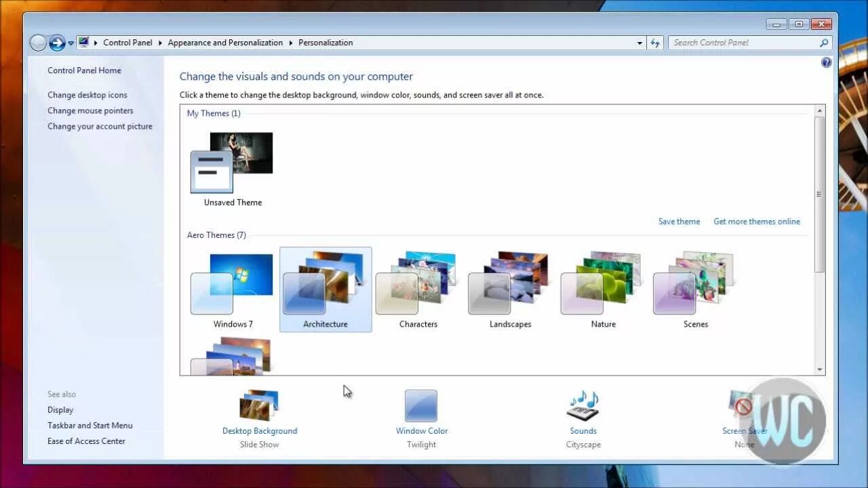Open Change mouse pointers link

90,110
